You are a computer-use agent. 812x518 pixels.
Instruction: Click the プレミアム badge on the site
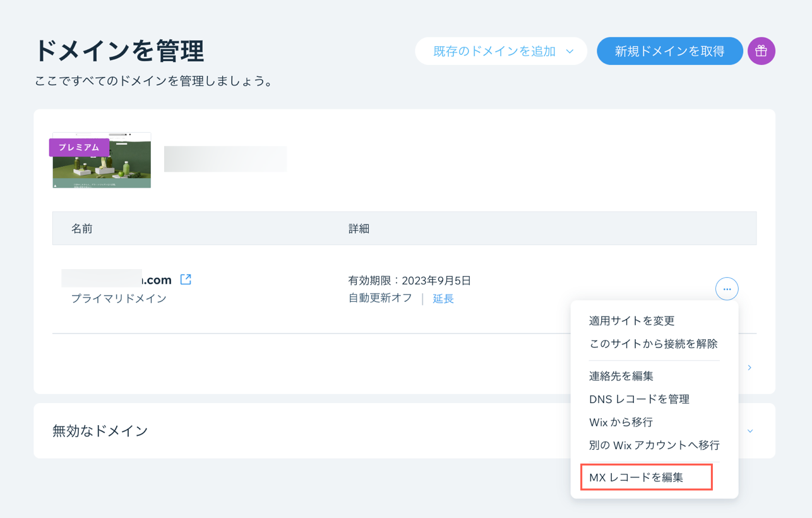(x=79, y=147)
